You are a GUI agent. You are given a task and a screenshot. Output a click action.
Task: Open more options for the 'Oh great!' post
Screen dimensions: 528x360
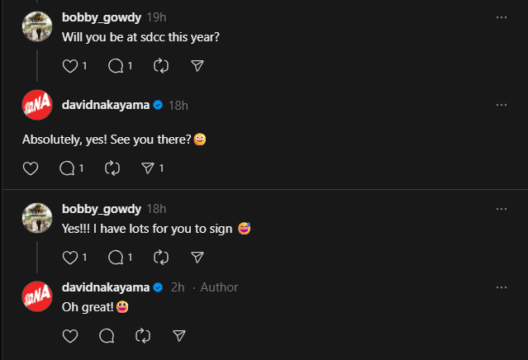coord(501,288)
